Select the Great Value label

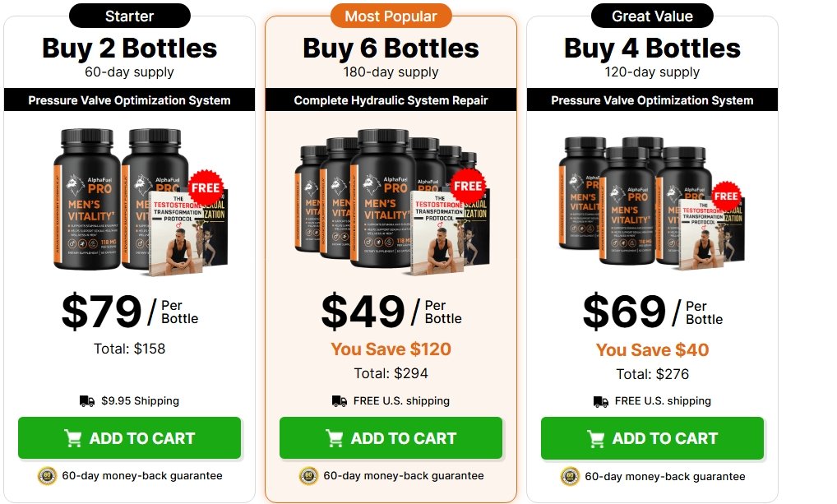(652, 16)
